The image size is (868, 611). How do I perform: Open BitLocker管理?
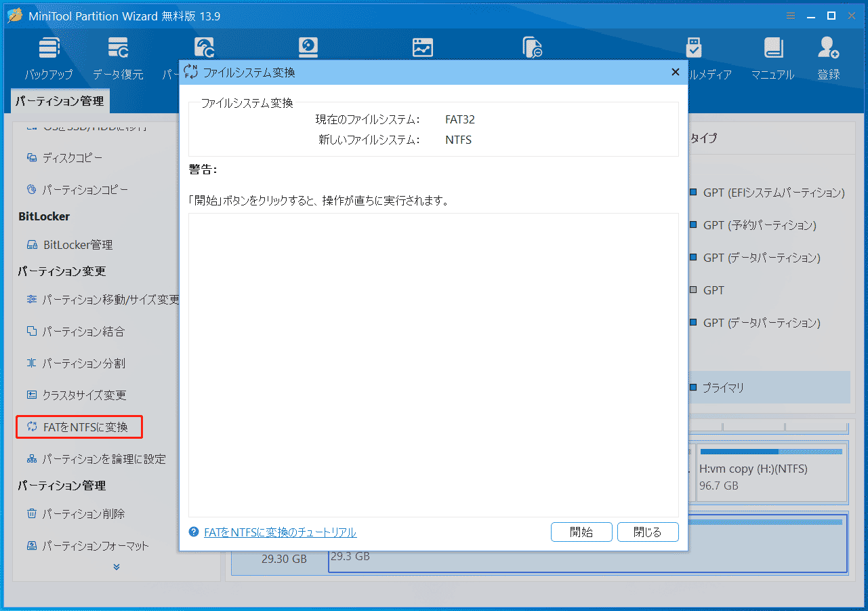tap(69, 245)
